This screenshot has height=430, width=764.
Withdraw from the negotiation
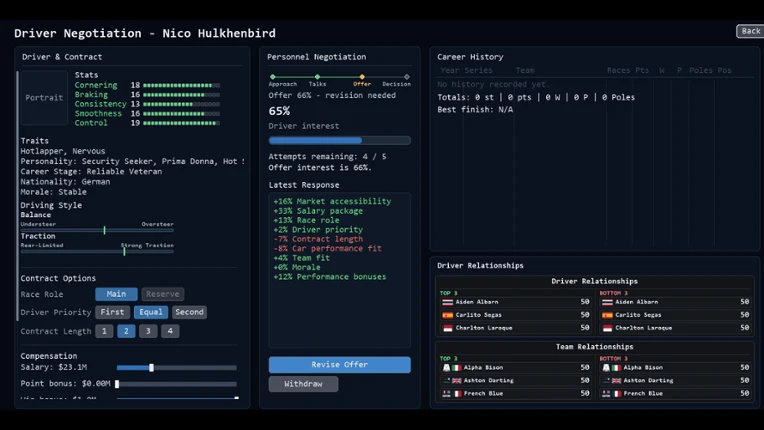point(303,384)
